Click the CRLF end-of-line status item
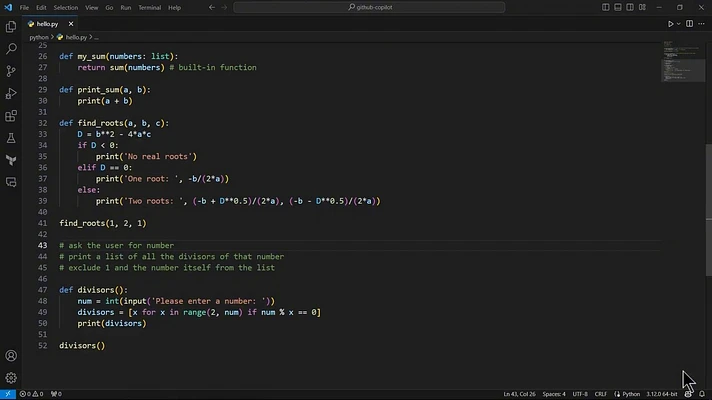This screenshot has height=400, width=712. coord(600,394)
